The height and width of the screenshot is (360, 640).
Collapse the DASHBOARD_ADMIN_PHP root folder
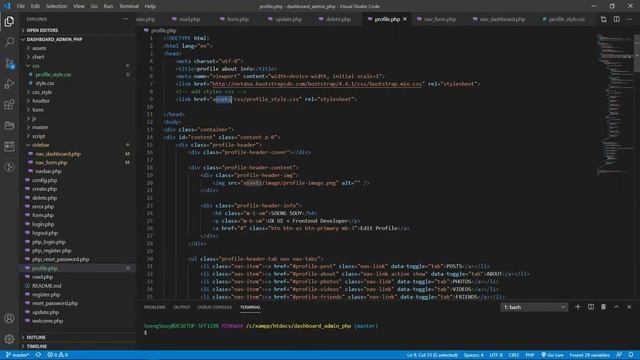point(54,39)
